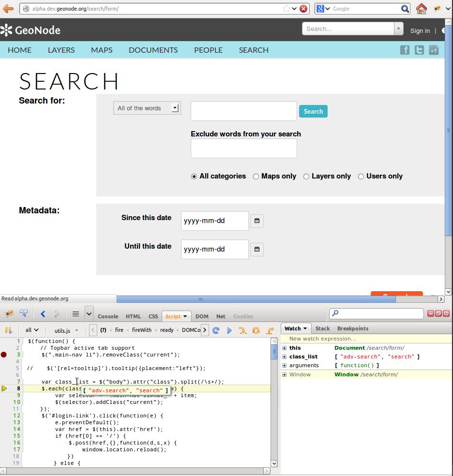The image size is (453, 476).
Task: Remove the breakpoint on line 3
Action: (x=4, y=355)
